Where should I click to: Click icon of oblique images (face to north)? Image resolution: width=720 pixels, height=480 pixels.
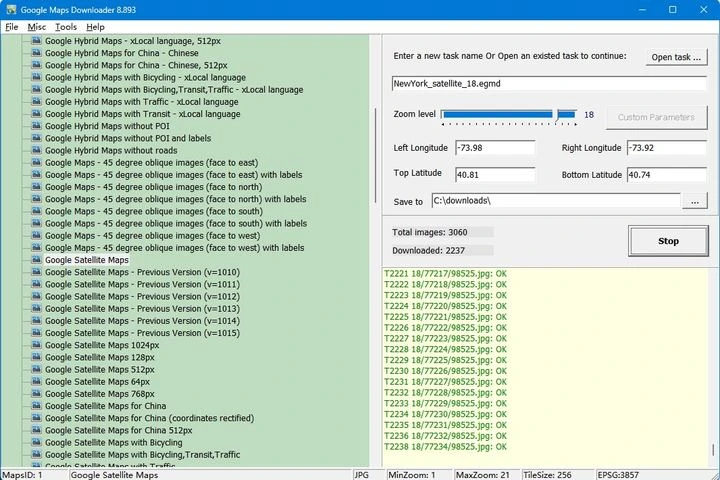coord(37,186)
